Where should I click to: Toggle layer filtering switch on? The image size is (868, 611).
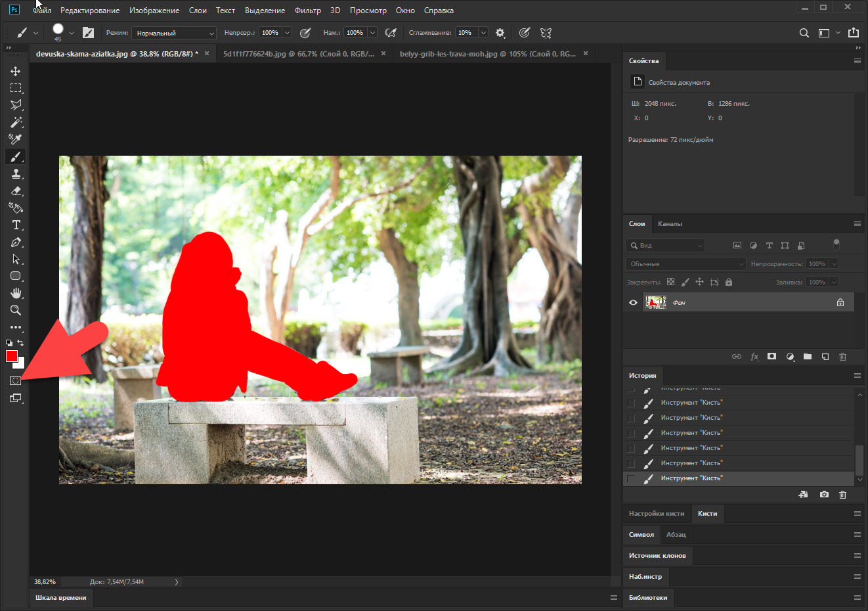836,244
